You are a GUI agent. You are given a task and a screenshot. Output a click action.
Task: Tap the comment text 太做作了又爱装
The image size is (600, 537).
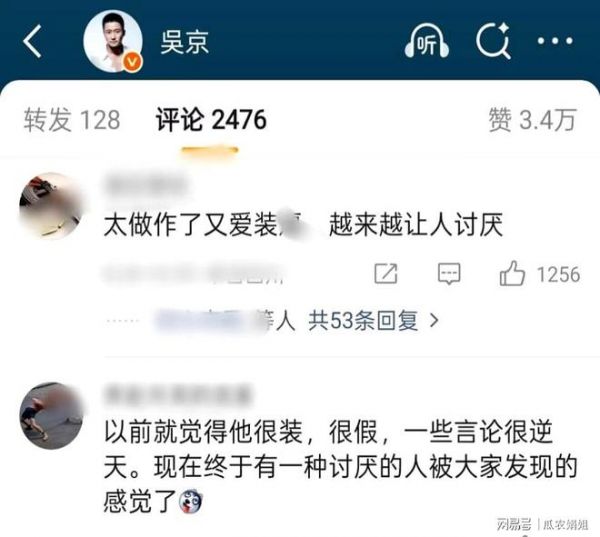[191, 225]
